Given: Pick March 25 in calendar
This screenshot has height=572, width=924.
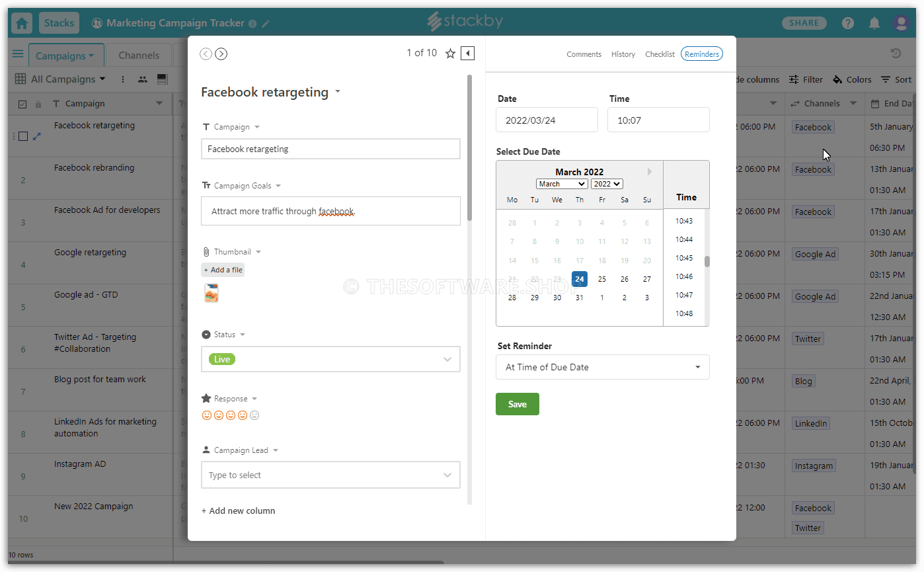Looking at the screenshot, I should 602,279.
